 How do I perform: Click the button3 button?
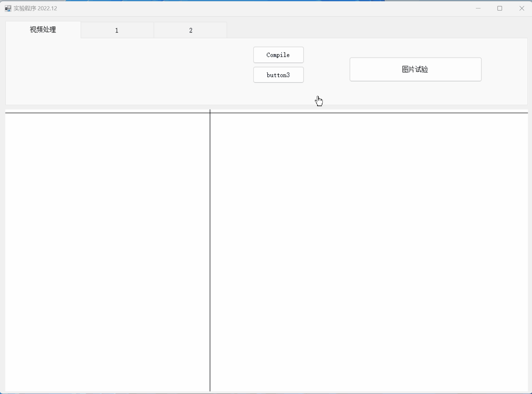point(278,75)
